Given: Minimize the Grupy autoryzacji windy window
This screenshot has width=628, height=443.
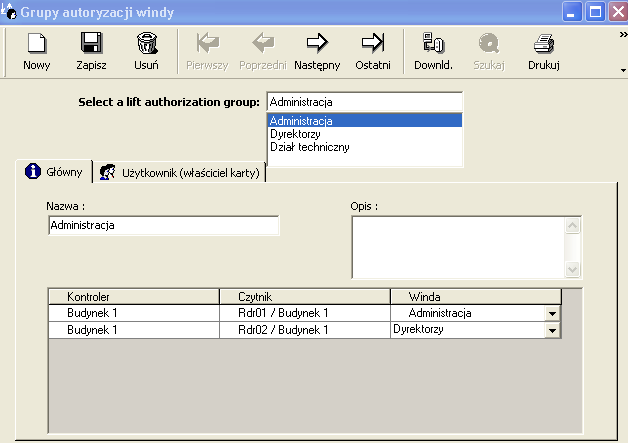Looking at the screenshot, I should [572, 12].
